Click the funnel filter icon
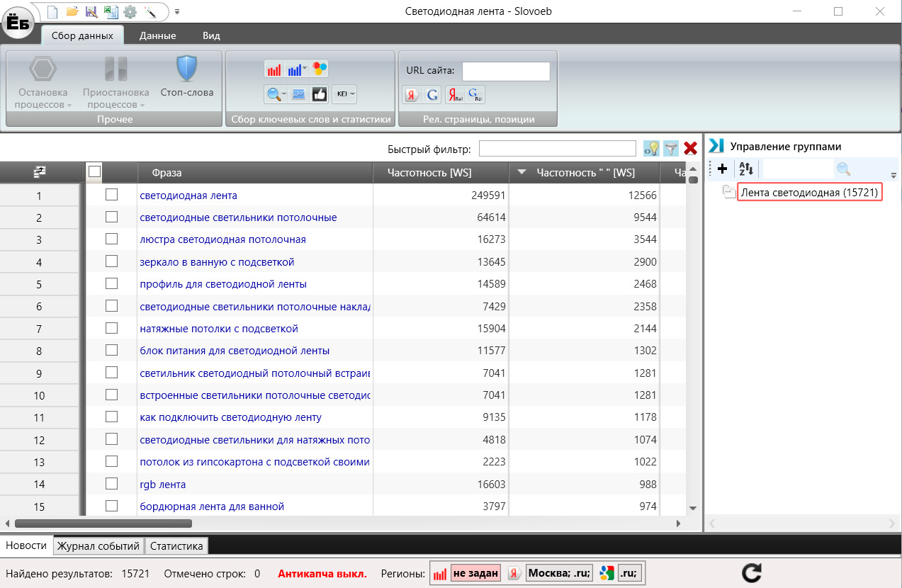The image size is (902, 588). [x=671, y=148]
